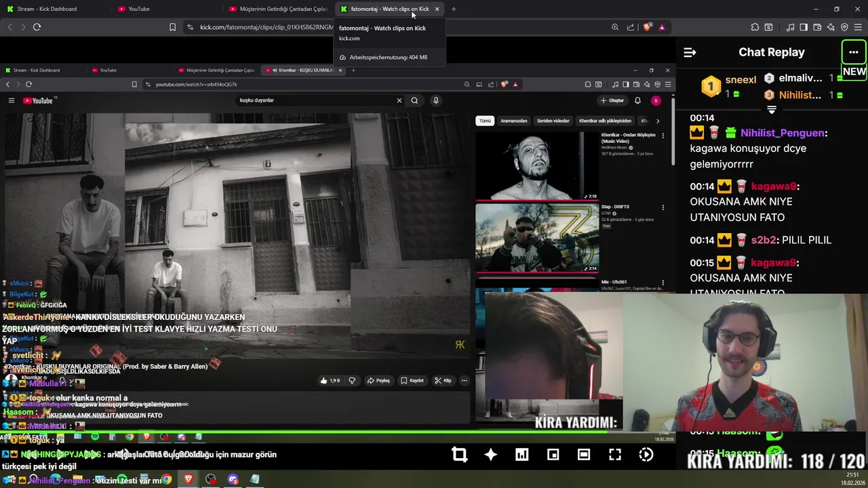
Task: Open Brave Shields lion icon in address bar
Action: click(647, 27)
